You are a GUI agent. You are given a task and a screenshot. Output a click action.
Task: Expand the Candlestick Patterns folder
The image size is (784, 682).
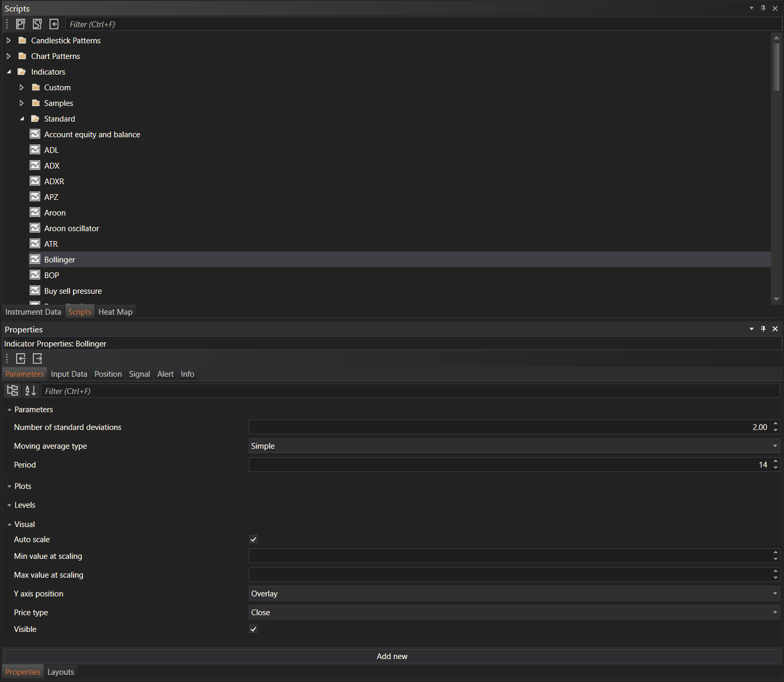(x=8, y=41)
